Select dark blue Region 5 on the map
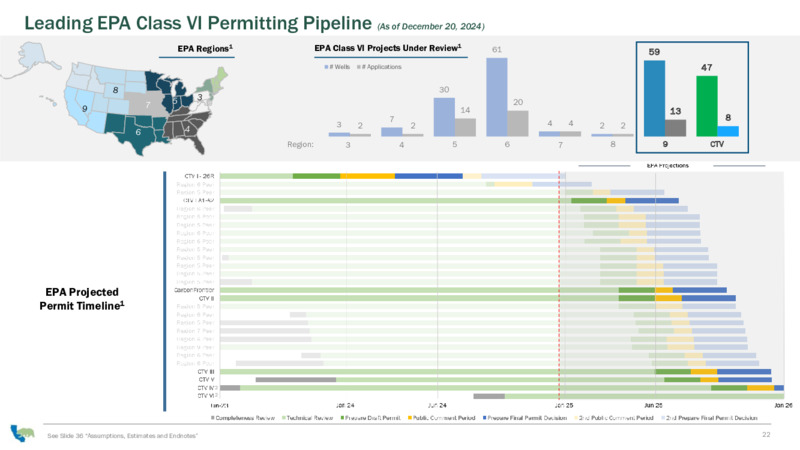This screenshot has height=450, width=800. point(175,101)
